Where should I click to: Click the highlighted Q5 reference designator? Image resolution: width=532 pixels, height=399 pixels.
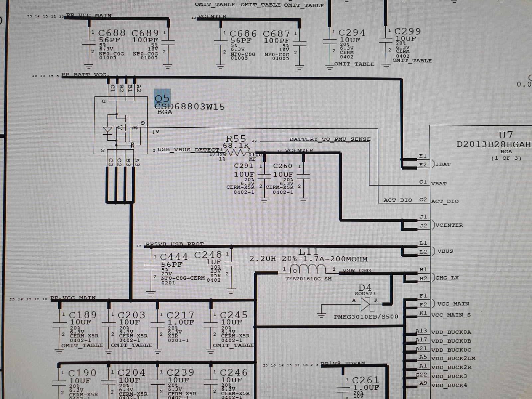162,98
